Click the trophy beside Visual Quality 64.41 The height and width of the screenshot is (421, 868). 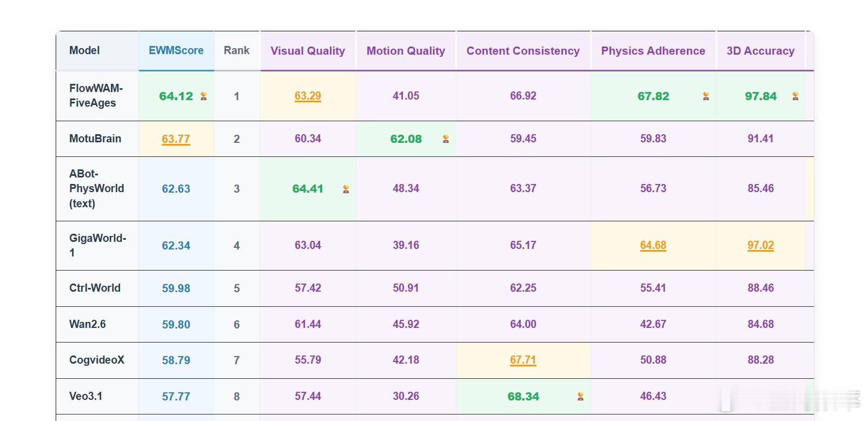[x=346, y=189]
